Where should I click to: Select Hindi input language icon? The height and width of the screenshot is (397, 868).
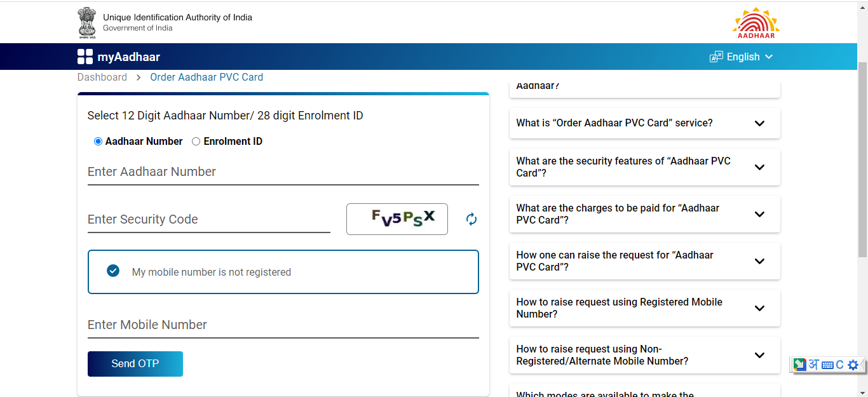pyautogui.click(x=813, y=365)
